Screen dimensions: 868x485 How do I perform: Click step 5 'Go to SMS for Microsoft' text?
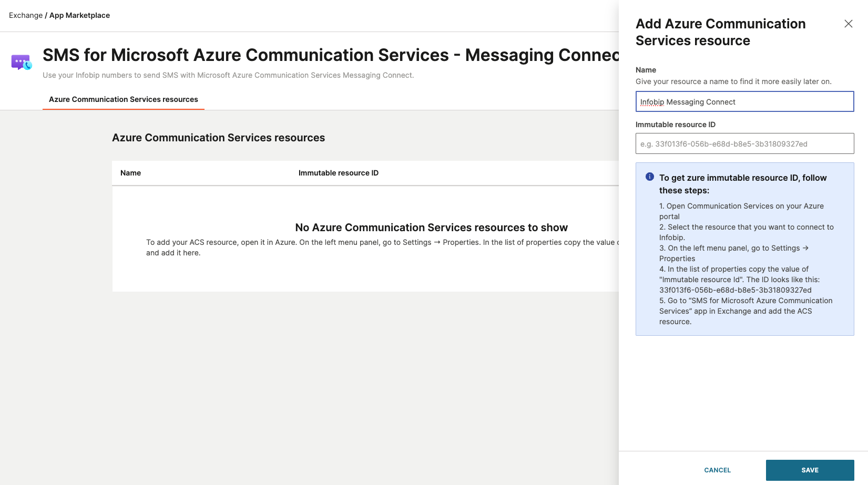coord(746,311)
